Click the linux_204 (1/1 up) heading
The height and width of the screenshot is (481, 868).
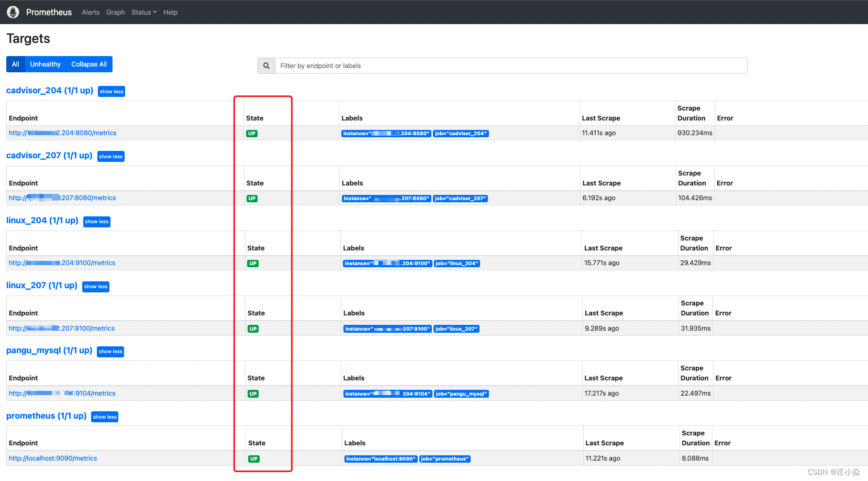click(x=42, y=221)
